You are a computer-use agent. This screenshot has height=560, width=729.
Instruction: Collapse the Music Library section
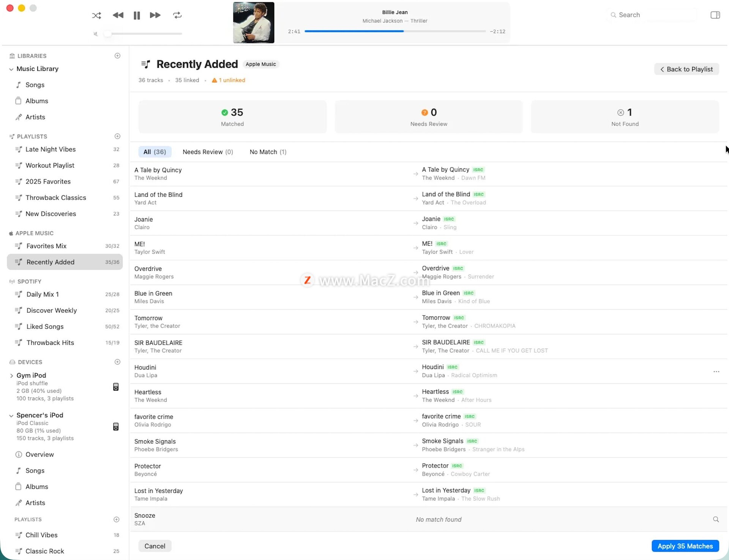coord(11,69)
